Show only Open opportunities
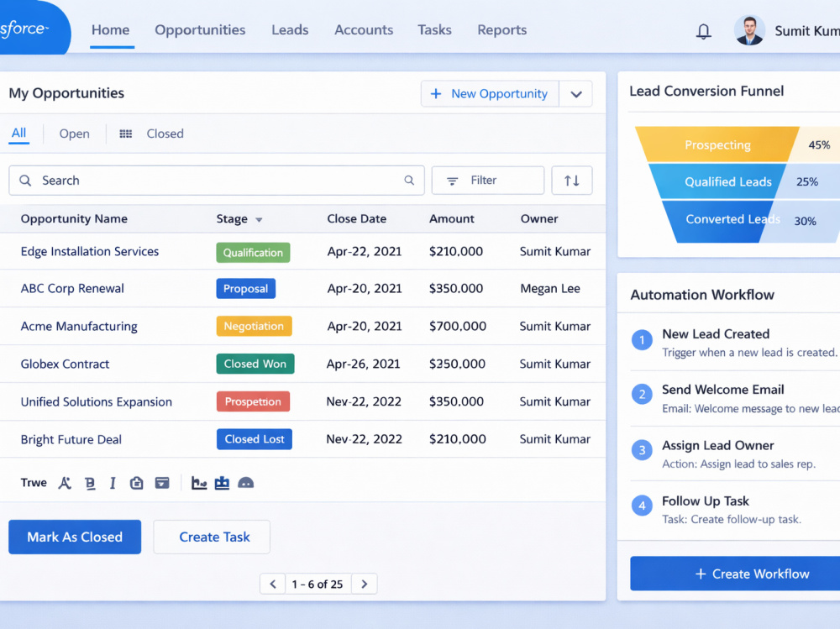Viewport: 840px width, 629px height. pos(75,134)
